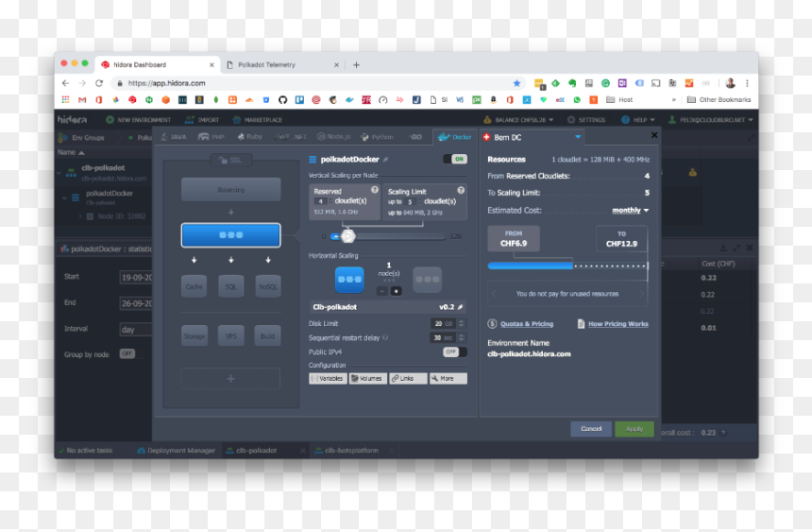The height and width of the screenshot is (532, 812).
Task: Add a Cache node
Action: pos(194,286)
